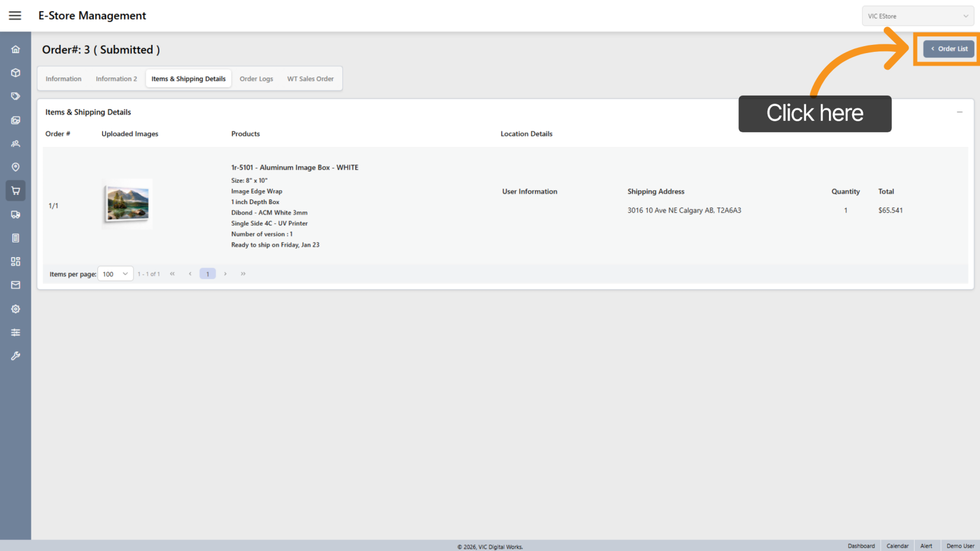Expand the items per page dropdown
980x551 pixels.
(116, 274)
